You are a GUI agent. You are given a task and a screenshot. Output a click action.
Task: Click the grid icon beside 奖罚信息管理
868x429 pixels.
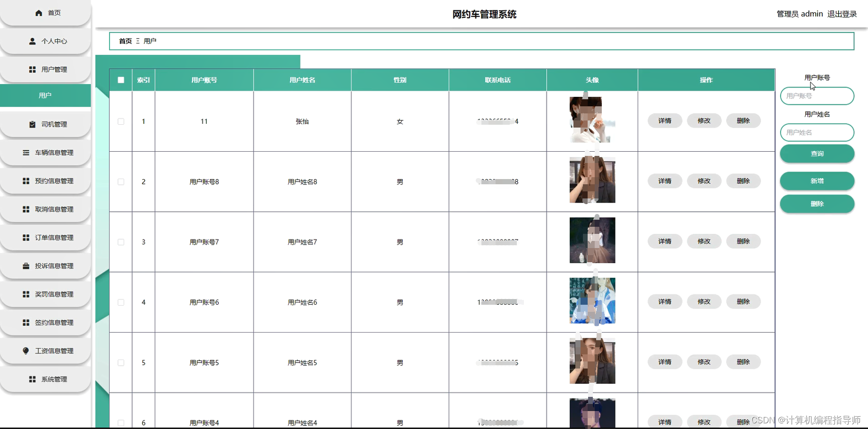click(26, 294)
